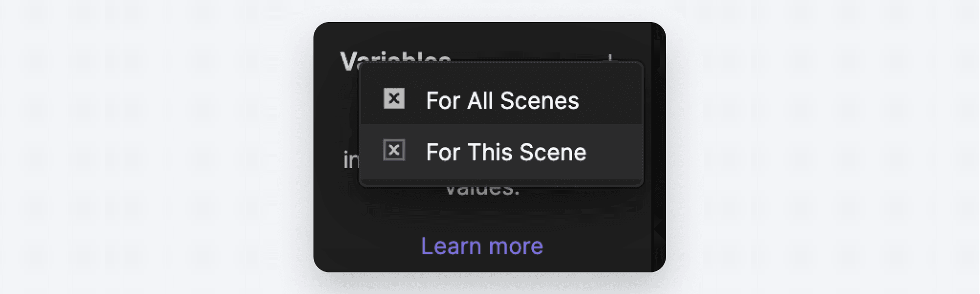Viewport: 980px width, 294px height.
Task: Choose For All Scenes from the menu
Action: (502, 101)
